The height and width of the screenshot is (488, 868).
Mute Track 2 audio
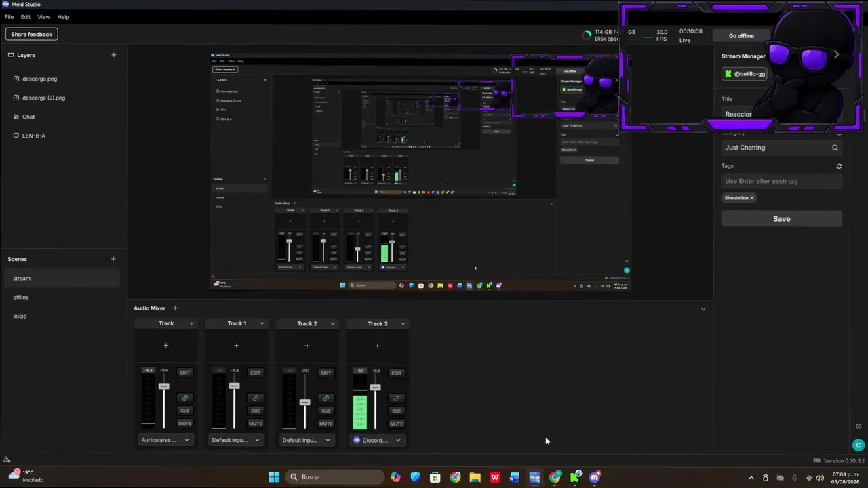point(325,424)
